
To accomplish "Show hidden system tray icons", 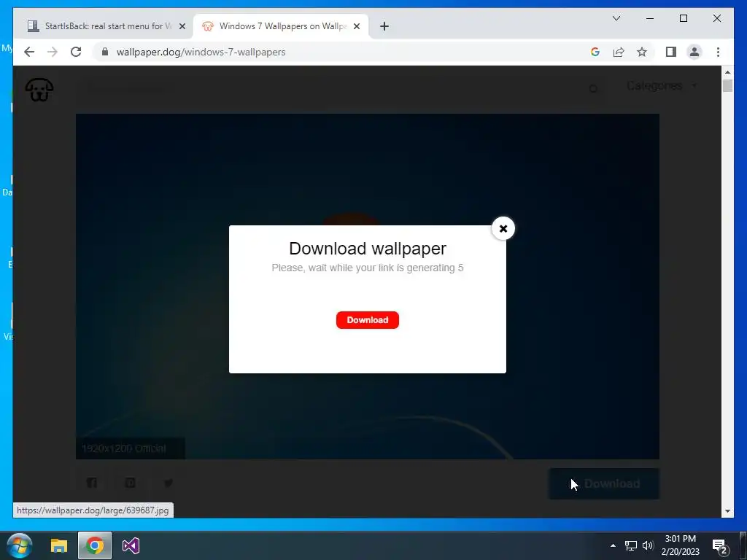I will (x=613, y=545).
